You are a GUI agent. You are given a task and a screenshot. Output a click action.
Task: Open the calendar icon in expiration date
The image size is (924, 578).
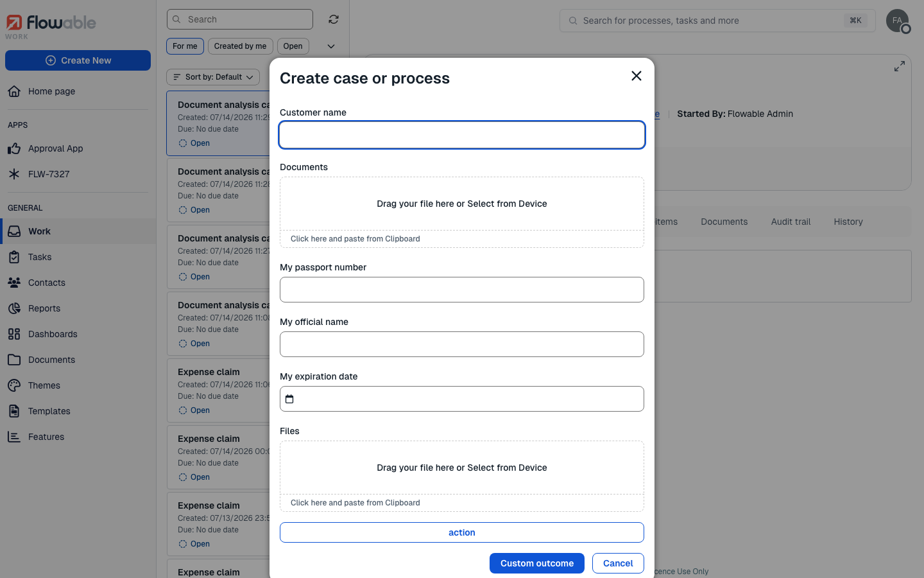(x=289, y=399)
